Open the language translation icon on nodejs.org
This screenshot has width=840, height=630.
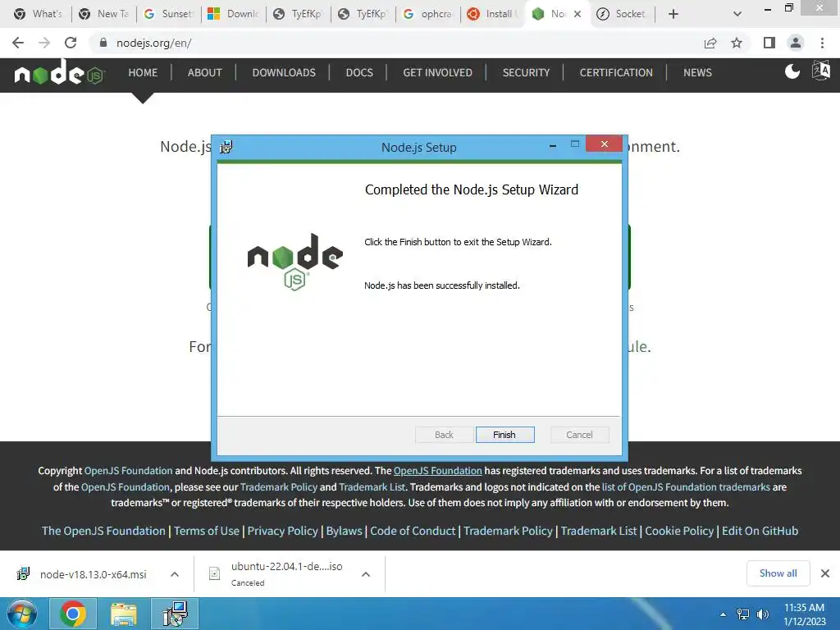point(820,71)
